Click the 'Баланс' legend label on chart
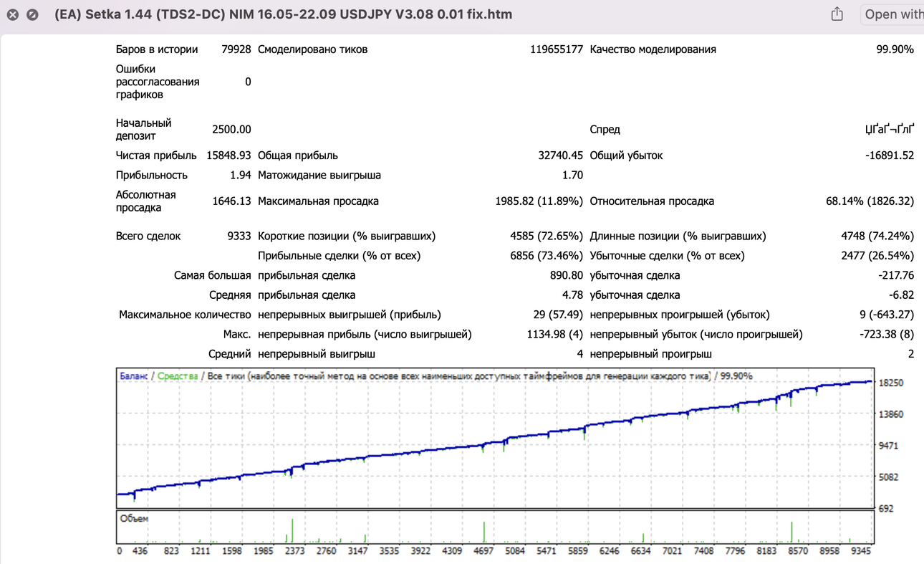This screenshot has width=924, height=564. point(134,376)
